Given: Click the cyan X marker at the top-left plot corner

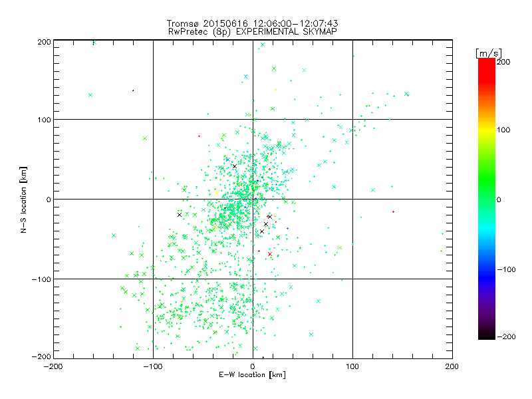Looking at the screenshot, I should 94,43.
